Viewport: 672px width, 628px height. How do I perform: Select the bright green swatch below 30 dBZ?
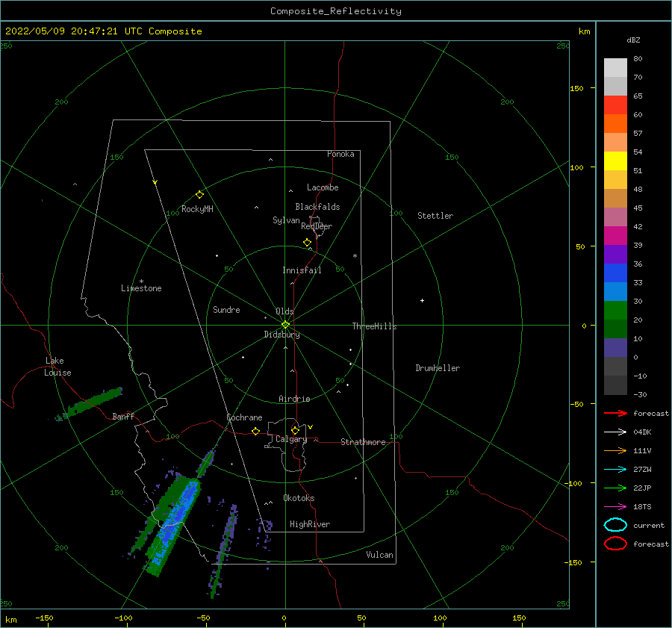[615, 311]
